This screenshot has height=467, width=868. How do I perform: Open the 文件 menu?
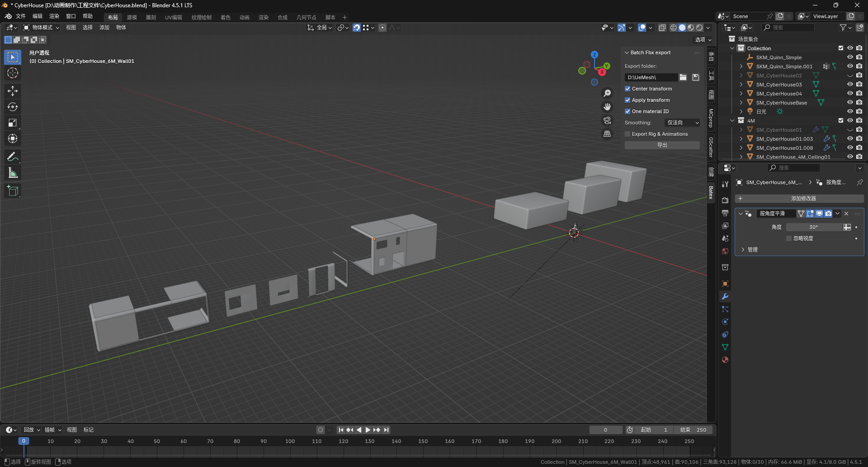click(x=21, y=16)
